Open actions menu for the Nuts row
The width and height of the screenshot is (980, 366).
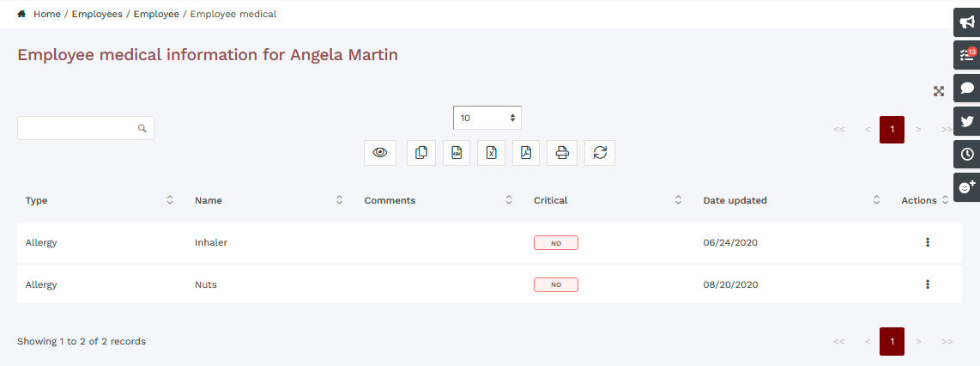[928, 284]
